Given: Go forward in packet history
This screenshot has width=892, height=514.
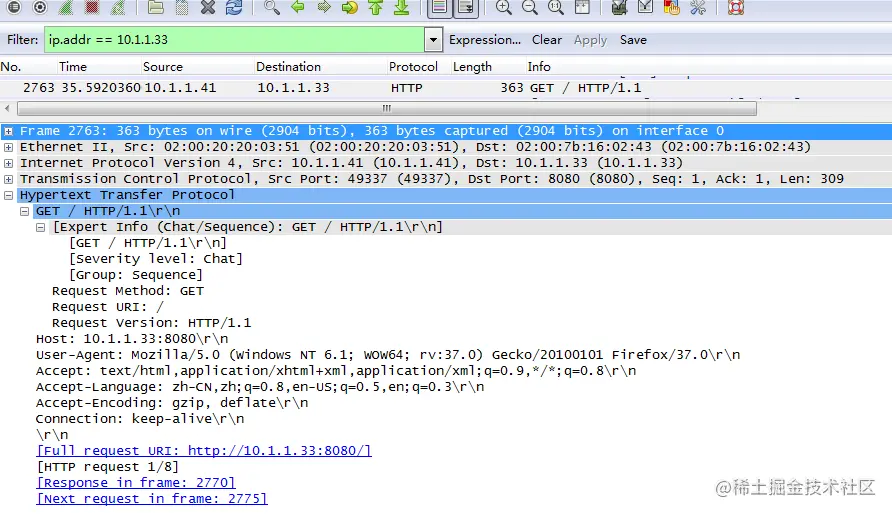Looking at the screenshot, I should 324,7.
